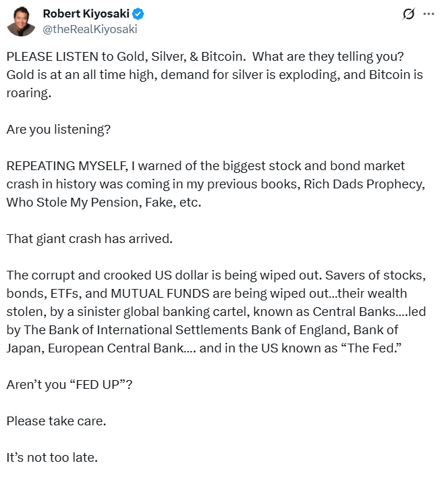The width and height of the screenshot is (448, 478).
Task: Click "The corrupt and crooked US dollar" sentence
Action: tap(164, 275)
